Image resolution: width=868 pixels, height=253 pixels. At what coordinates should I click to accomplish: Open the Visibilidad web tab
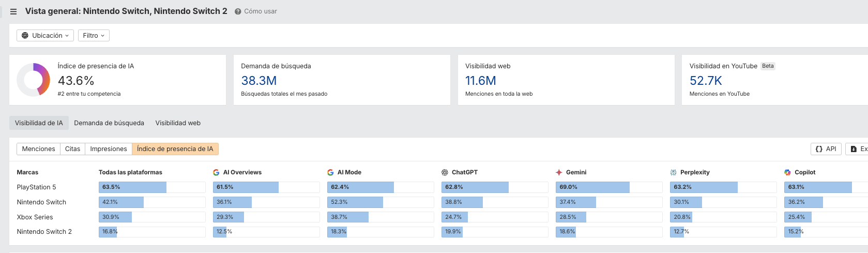[x=178, y=123]
